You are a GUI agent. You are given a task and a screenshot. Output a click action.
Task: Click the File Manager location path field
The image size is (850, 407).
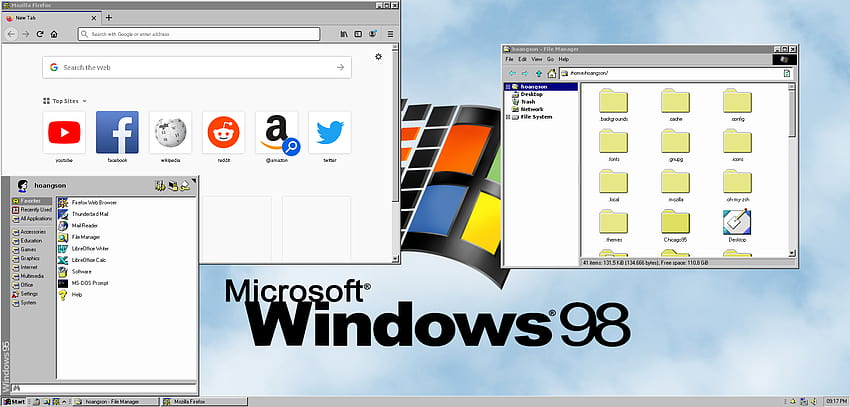[x=675, y=73]
